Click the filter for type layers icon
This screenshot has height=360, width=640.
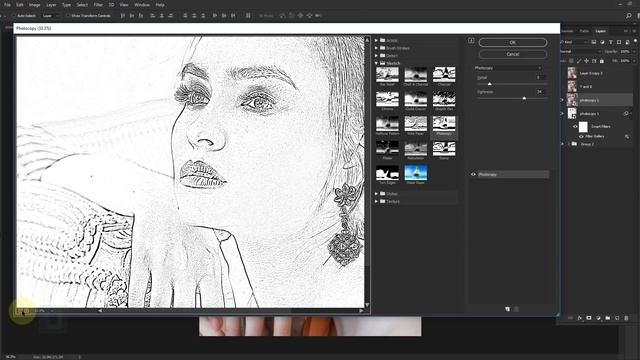point(611,42)
